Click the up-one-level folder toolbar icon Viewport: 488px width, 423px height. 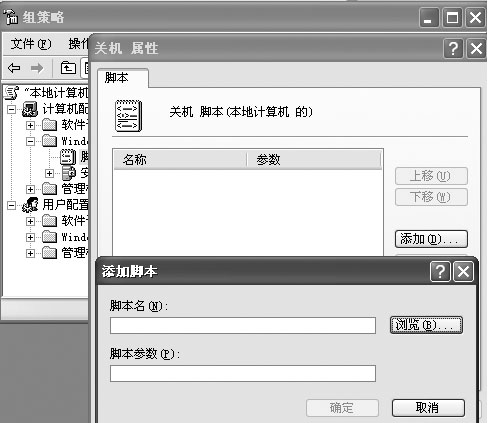pos(68,68)
